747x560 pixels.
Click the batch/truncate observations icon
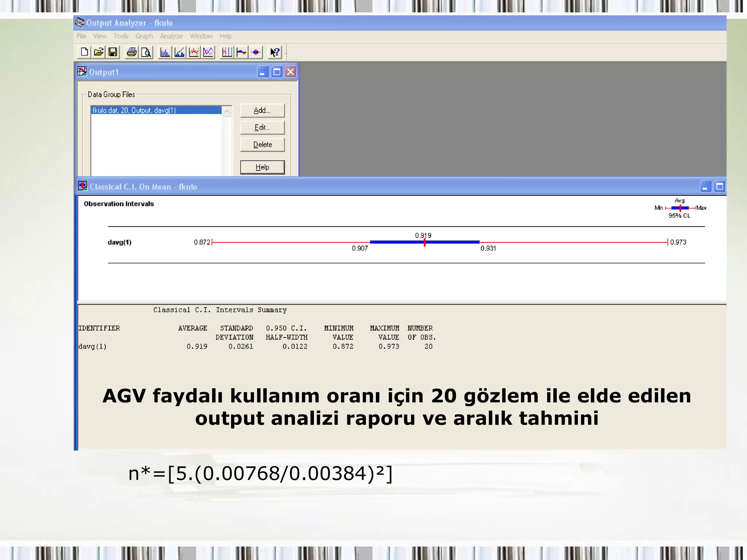(227, 52)
